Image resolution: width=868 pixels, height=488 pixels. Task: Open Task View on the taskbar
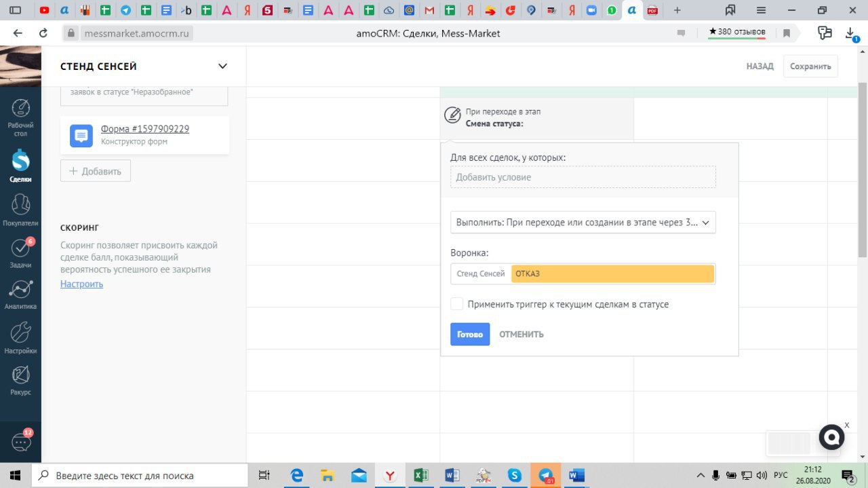(264, 475)
